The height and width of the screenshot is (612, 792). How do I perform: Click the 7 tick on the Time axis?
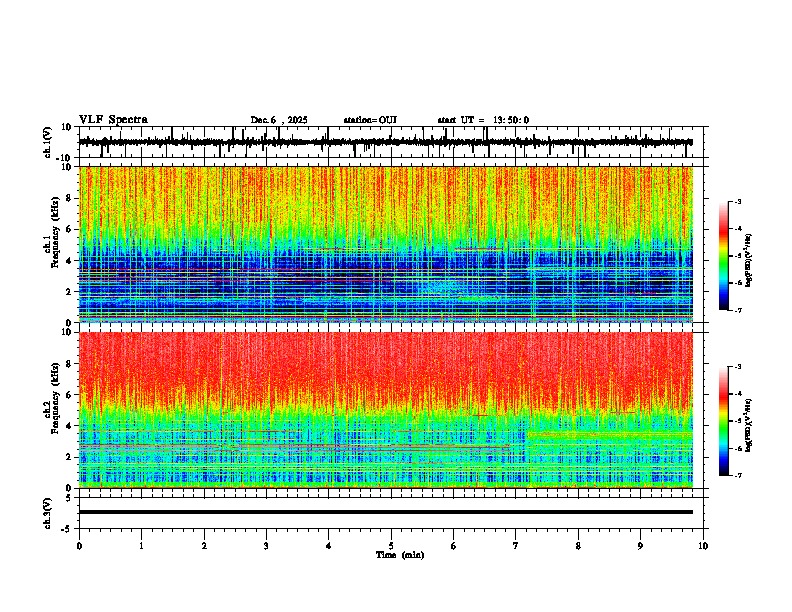click(516, 546)
